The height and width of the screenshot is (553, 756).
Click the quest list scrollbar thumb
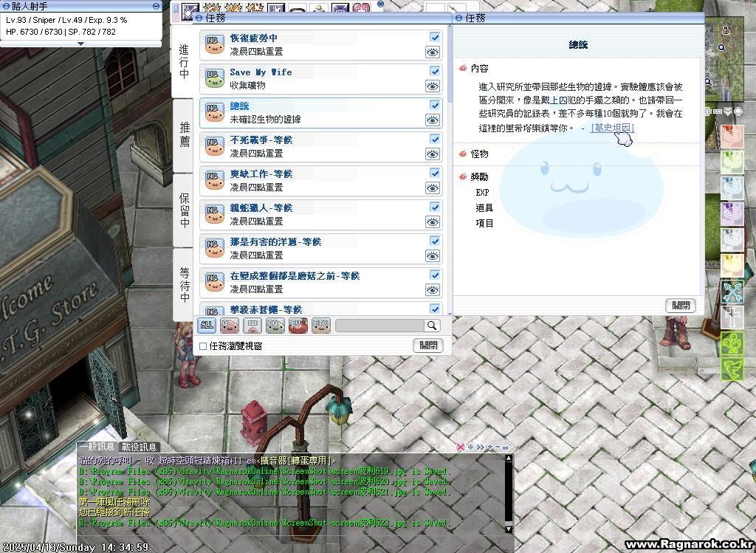tap(450, 65)
